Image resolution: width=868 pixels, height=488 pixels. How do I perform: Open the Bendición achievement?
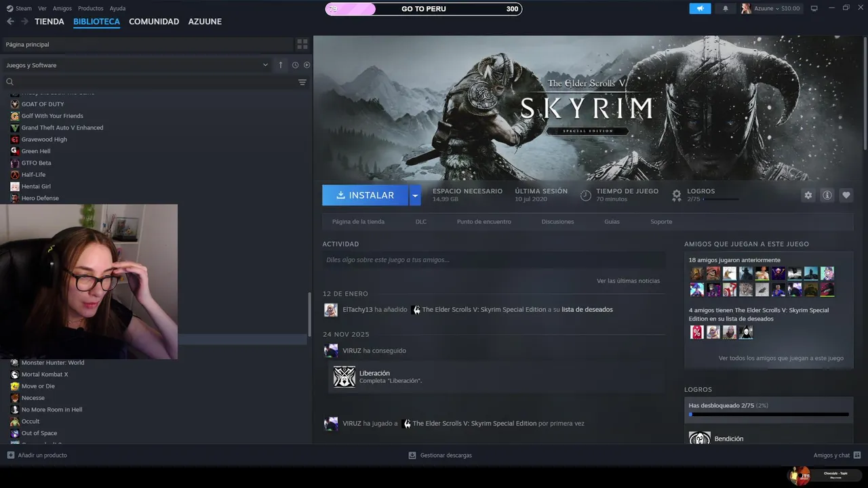coord(729,439)
